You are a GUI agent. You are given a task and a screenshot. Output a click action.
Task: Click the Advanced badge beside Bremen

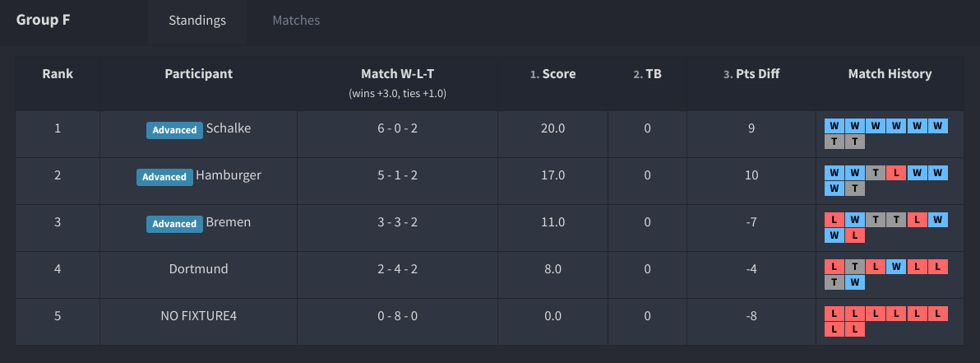coord(175,224)
